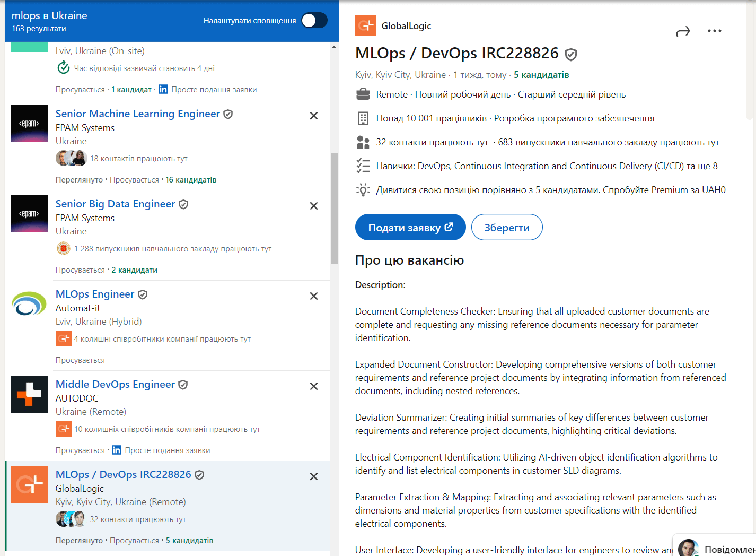Screen dimensions: 756x556
Task: Click the contact avatars beside 32 контакти in the job list
Action: 71,519
